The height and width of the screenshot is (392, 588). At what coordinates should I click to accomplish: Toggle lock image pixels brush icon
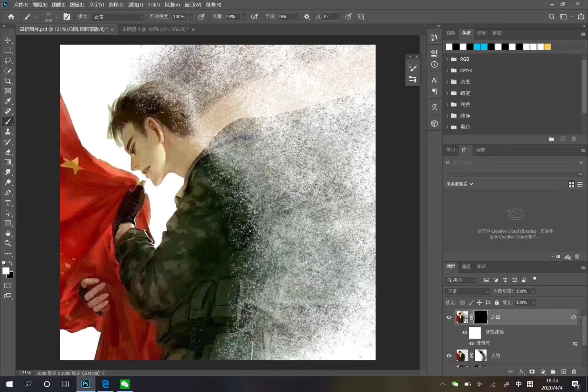coord(471,302)
